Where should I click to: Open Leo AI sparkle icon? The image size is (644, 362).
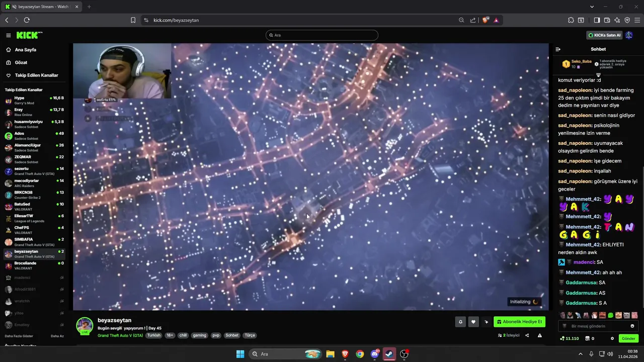[617, 20]
